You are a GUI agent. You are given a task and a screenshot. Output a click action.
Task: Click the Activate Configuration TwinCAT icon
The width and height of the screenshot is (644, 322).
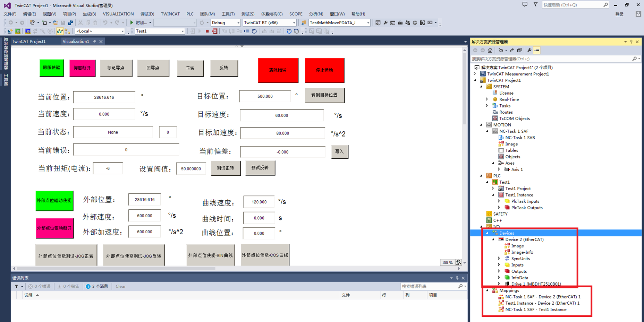pos(9,31)
